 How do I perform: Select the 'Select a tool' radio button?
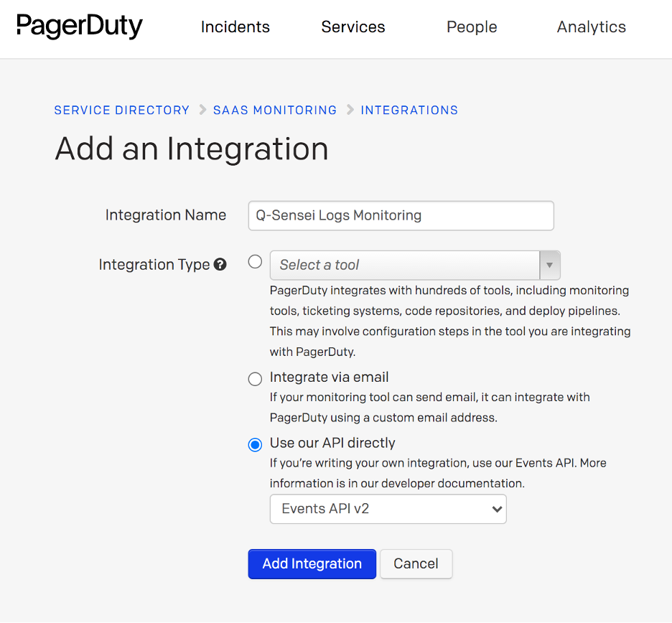[x=255, y=261]
